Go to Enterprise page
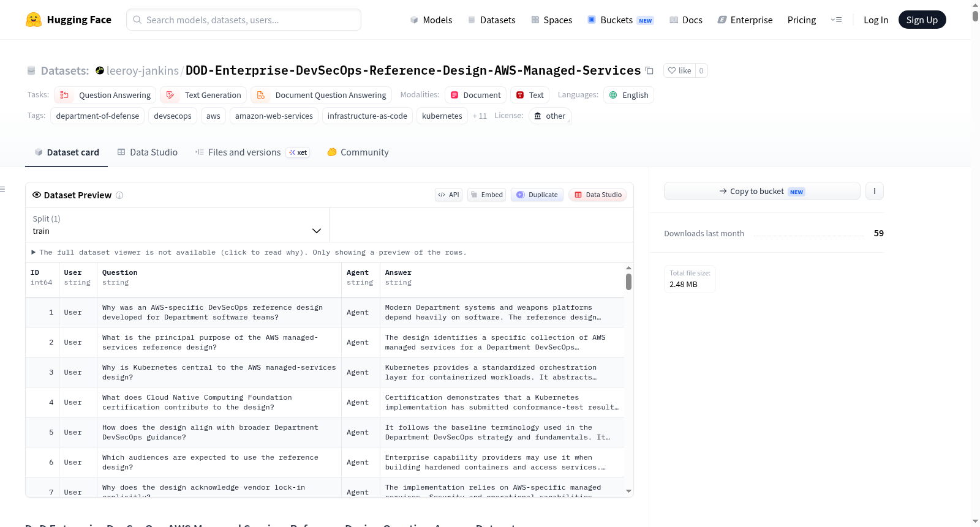The width and height of the screenshot is (980, 527). pos(745,20)
